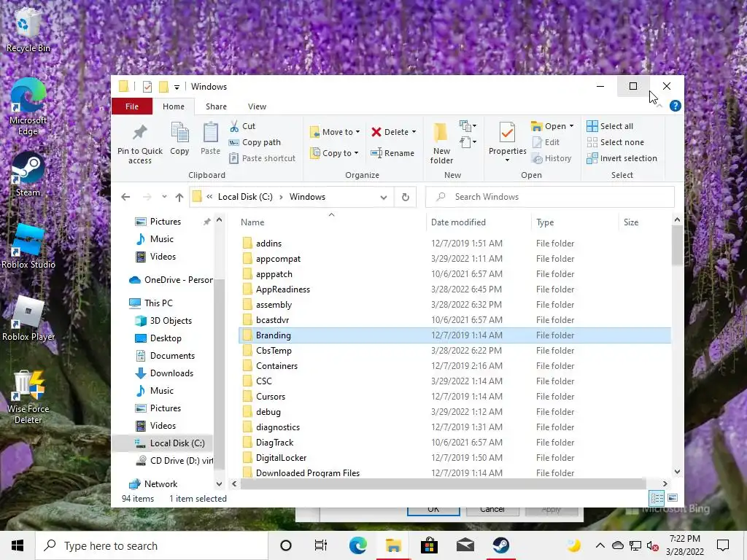Click the Start button
The height and width of the screenshot is (560, 747).
point(18,545)
